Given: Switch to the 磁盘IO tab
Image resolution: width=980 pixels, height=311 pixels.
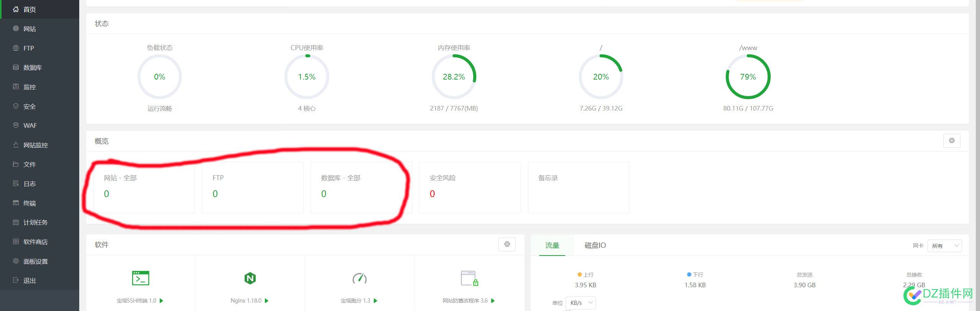Looking at the screenshot, I should tap(595, 245).
